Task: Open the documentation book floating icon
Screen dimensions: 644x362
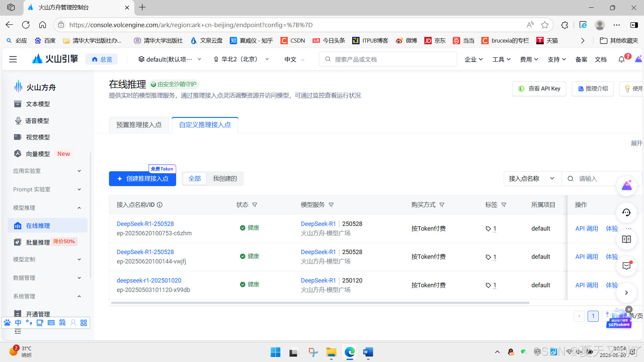Action: (626, 239)
